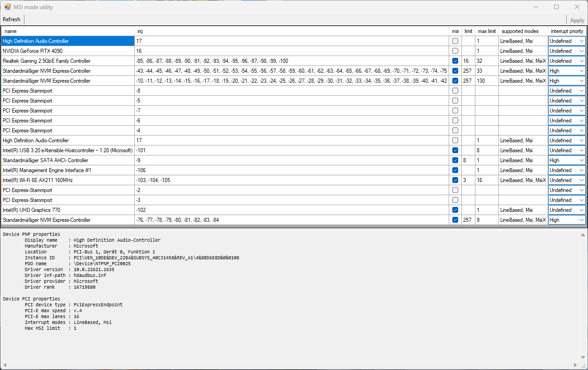Click limit cell "16" in Realtek row
This screenshot has width=588, height=370.
[x=468, y=61]
